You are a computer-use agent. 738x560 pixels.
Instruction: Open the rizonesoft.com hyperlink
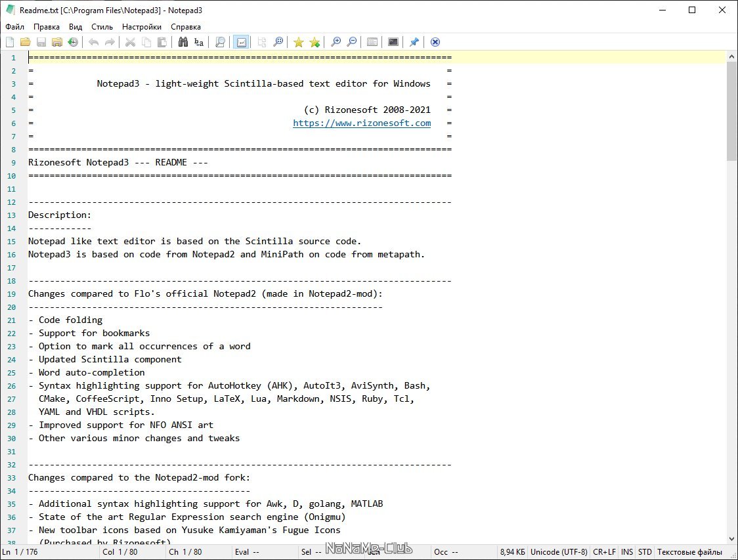[362, 123]
